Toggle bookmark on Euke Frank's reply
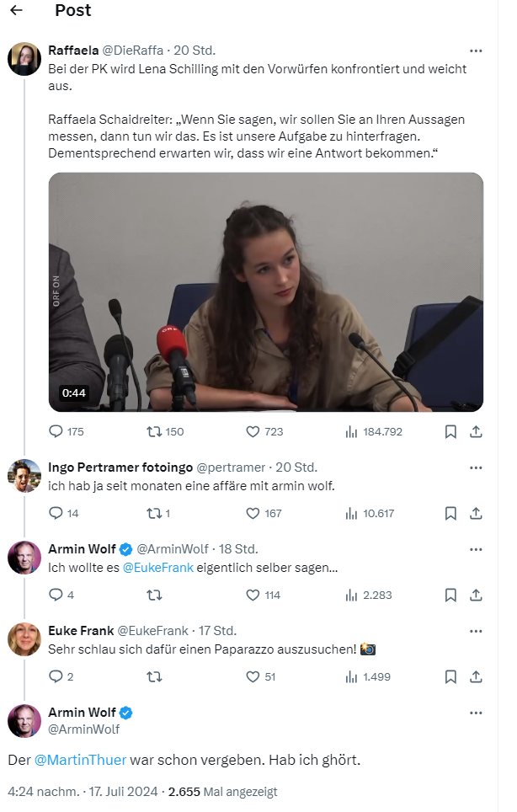The width and height of the screenshot is (517, 812). coord(450,676)
